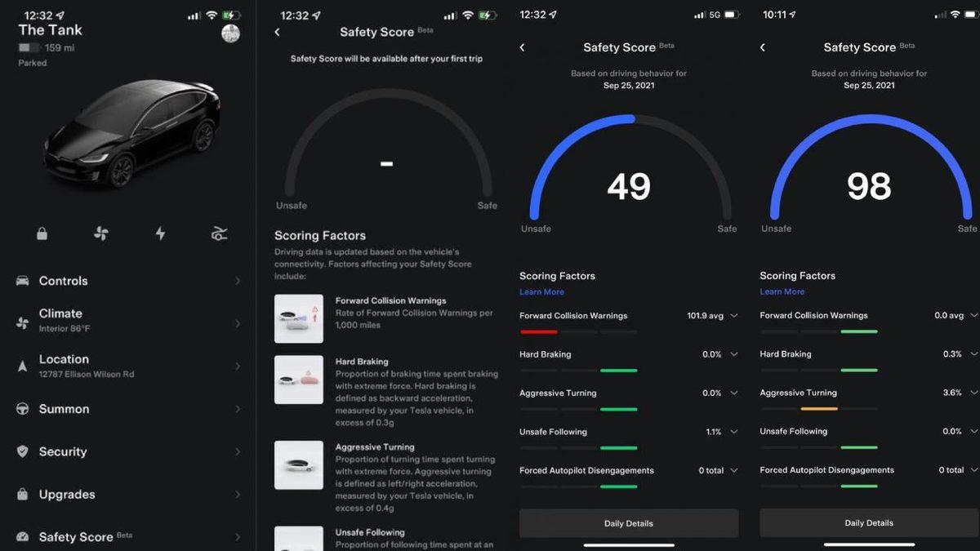
Task: Expand the Forward Collision Warnings 101.9 avg row
Action: point(733,316)
